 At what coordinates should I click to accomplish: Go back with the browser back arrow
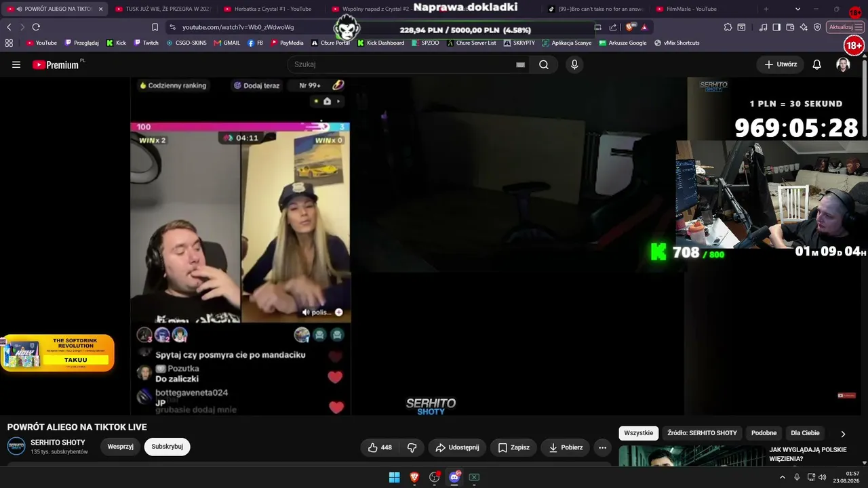(x=9, y=27)
